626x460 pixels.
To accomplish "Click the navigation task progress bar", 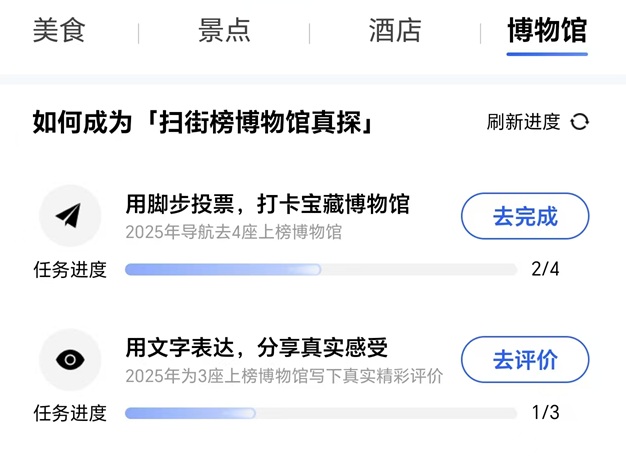I will pos(320,270).
